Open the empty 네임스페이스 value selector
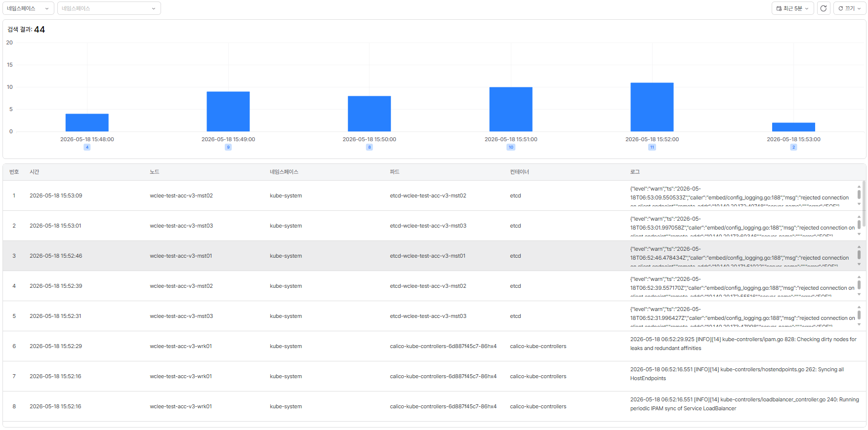 pos(109,8)
